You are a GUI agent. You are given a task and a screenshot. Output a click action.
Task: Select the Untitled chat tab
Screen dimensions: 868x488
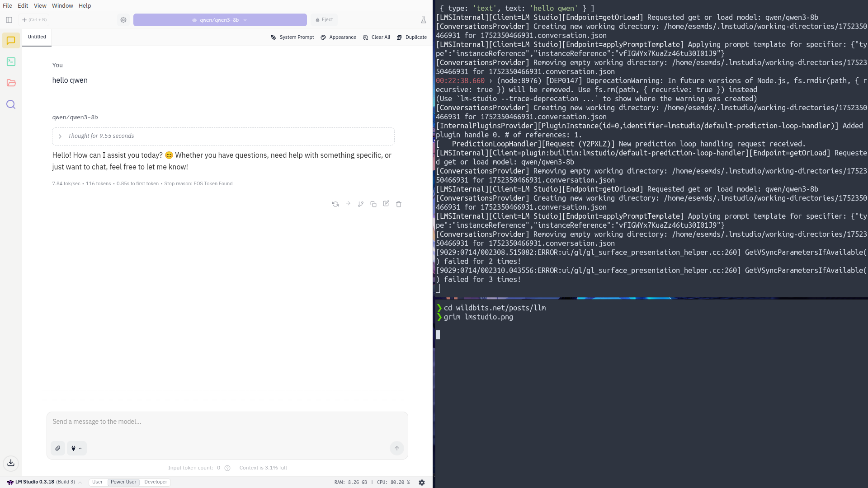[37, 37]
